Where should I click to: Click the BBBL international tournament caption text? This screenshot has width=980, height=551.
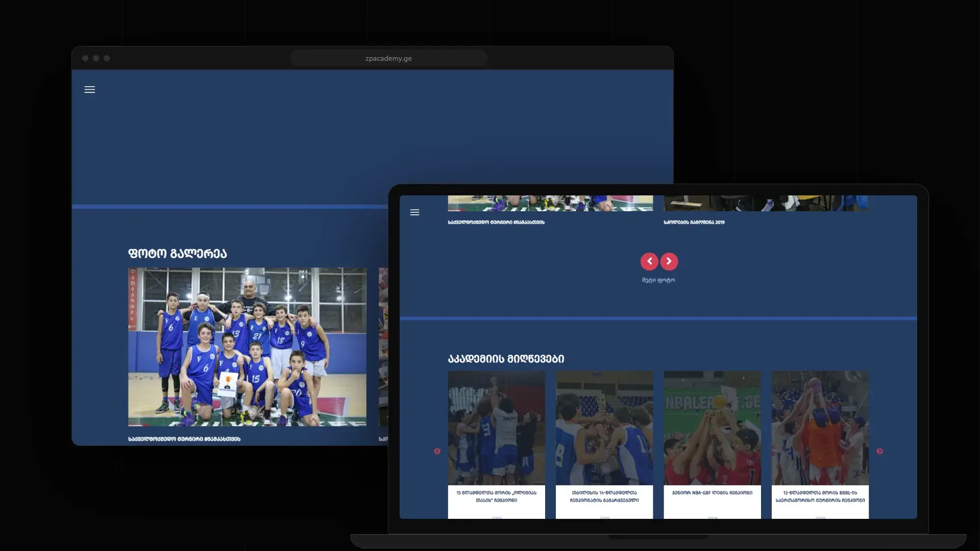pyautogui.click(x=820, y=496)
